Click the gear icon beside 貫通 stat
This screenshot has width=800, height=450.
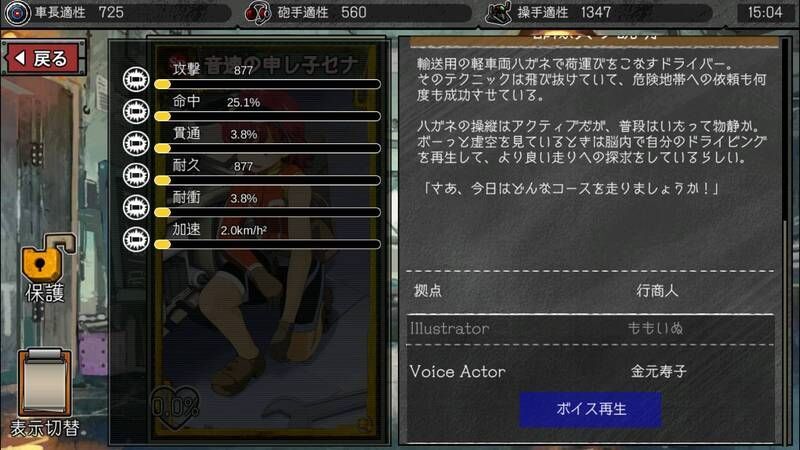pos(136,143)
